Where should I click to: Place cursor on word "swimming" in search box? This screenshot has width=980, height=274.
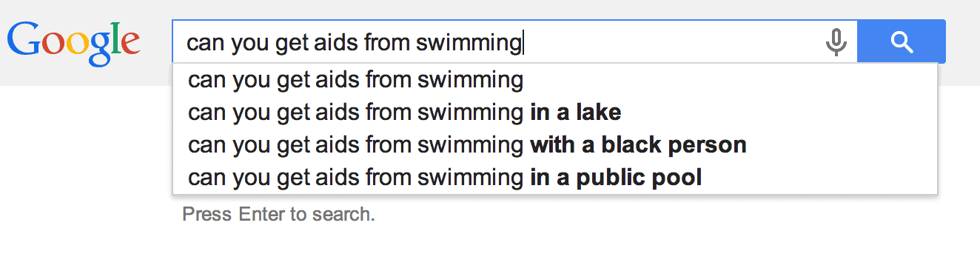(x=468, y=43)
